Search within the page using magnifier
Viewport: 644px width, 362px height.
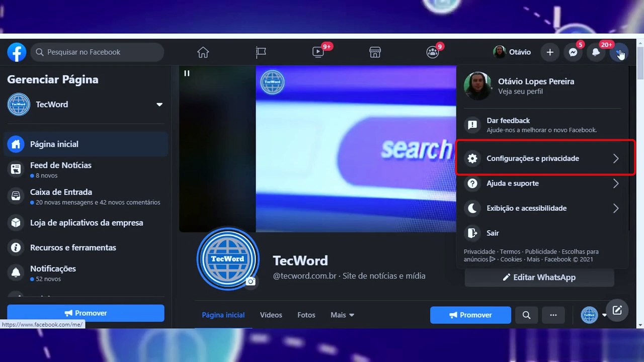tap(526, 315)
